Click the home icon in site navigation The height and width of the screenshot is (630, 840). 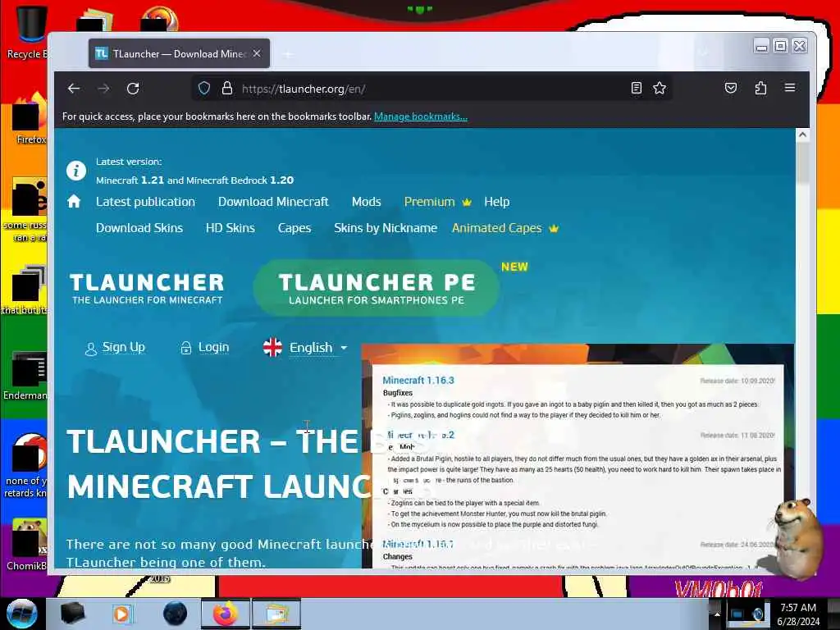(x=74, y=202)
